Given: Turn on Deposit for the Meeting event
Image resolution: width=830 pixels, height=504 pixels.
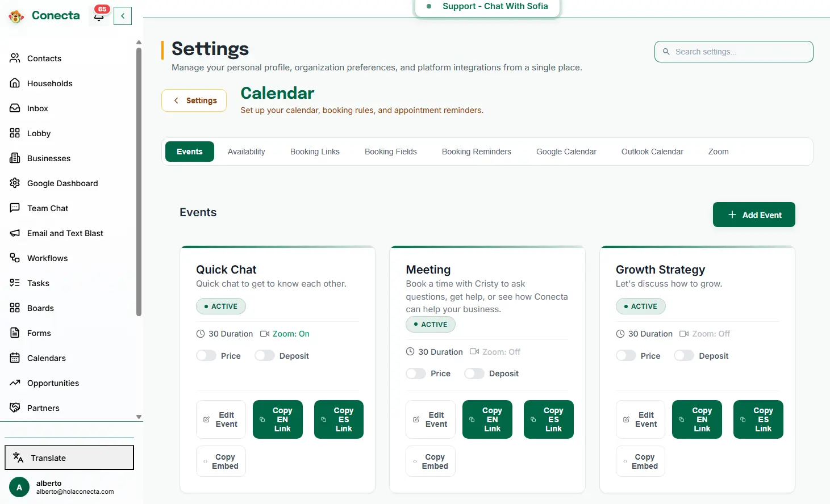Looking at the screenshot, I should pos(474,373).
